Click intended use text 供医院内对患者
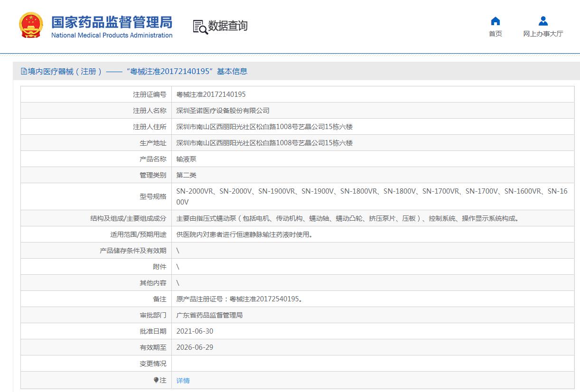 point(244,234)
